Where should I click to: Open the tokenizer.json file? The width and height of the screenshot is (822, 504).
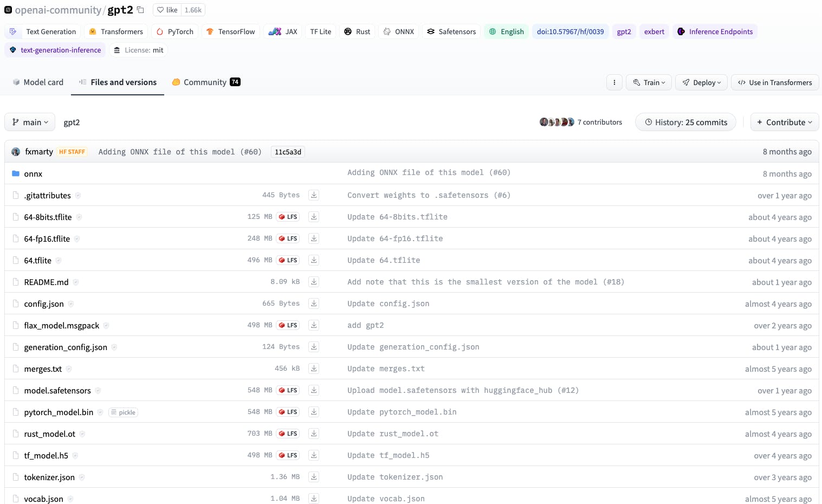click(x=49, y=477)
